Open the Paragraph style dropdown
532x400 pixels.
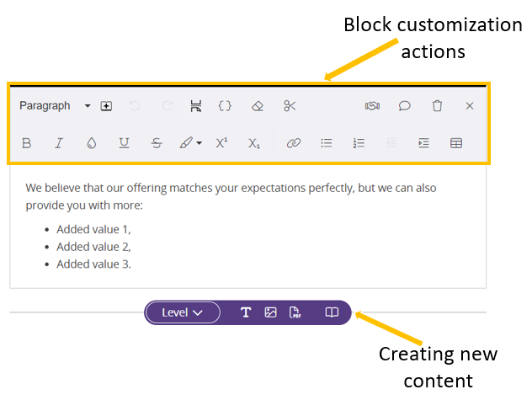click(x=54, y=106)
